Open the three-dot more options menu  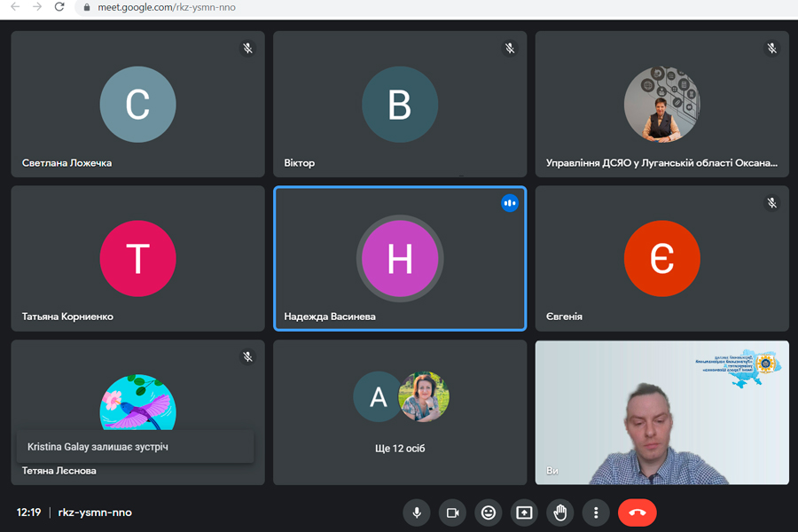(x=596, y=512)
